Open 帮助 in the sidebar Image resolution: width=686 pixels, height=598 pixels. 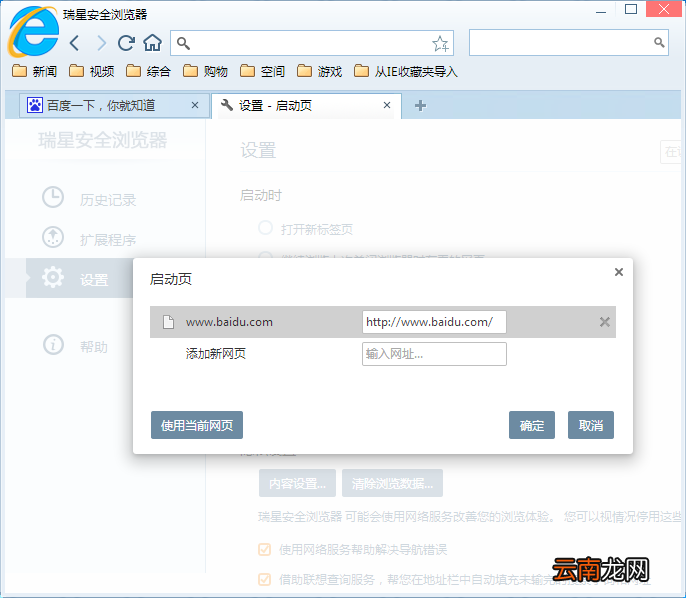[75, 346]
